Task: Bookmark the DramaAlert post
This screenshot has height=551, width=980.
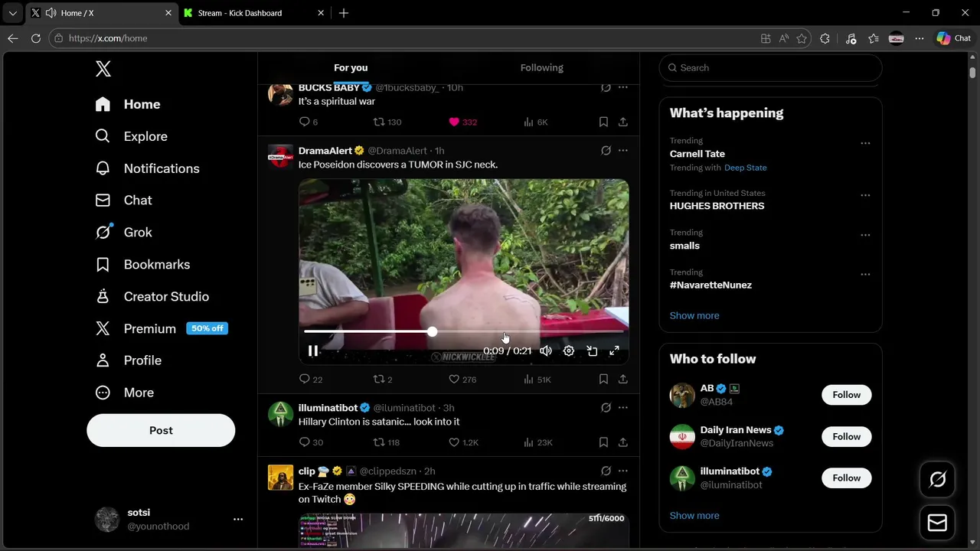Action: point(603,379)
